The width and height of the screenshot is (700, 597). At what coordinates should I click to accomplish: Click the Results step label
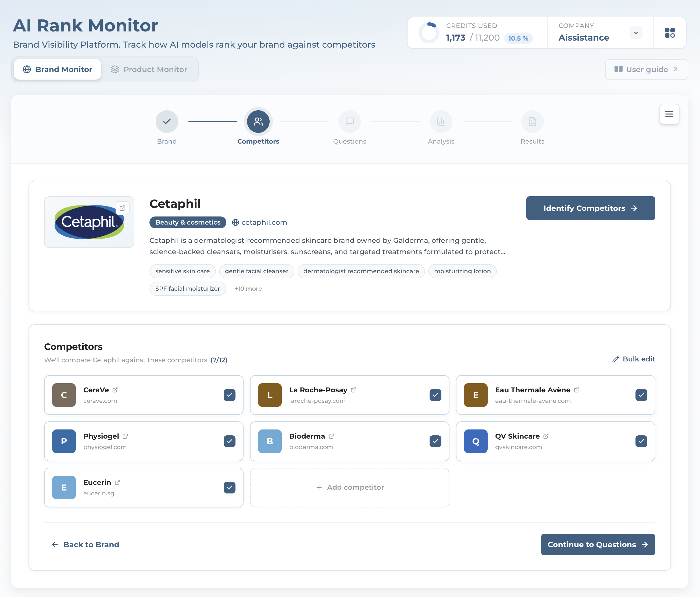[x=533, y=141]
